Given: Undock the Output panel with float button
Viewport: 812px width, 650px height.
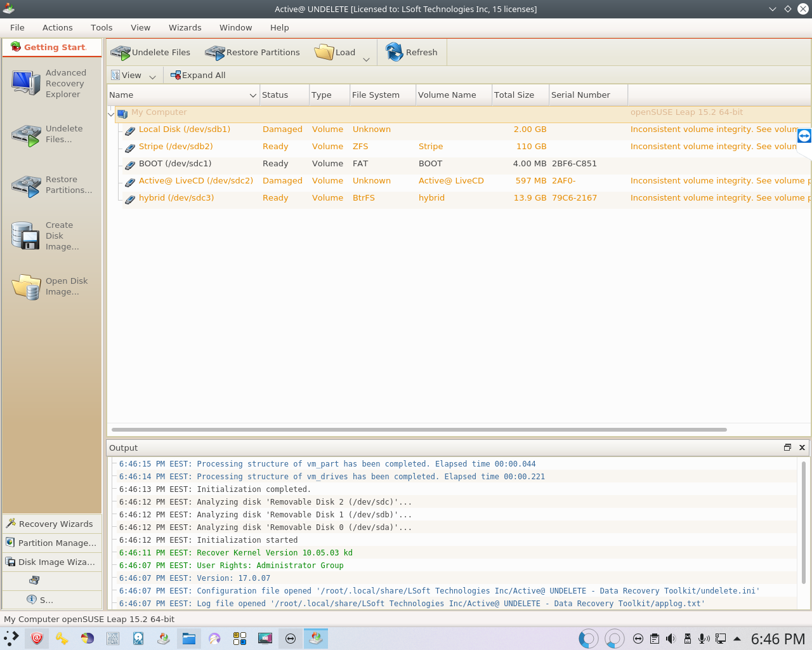Looking at the screenshot, I should (x=787, y=448).
